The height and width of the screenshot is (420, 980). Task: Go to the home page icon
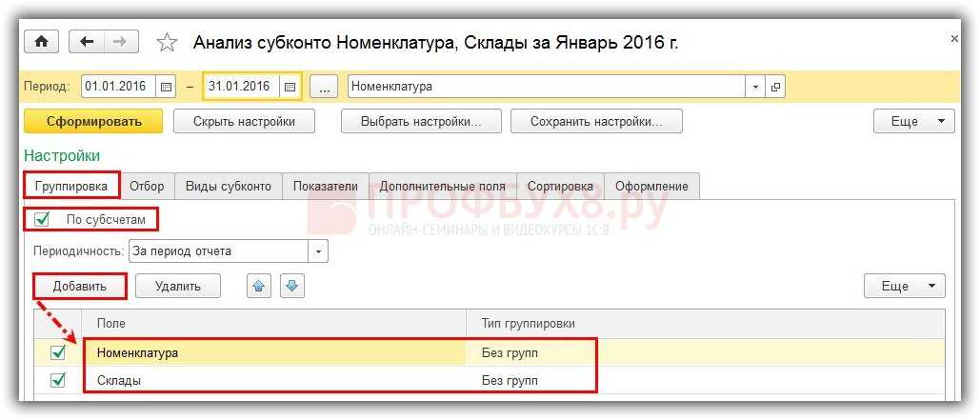[41, 42]
